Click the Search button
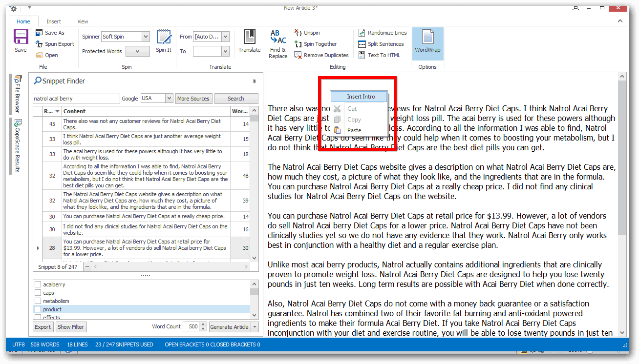639x364 pixels. pos(236,99)
